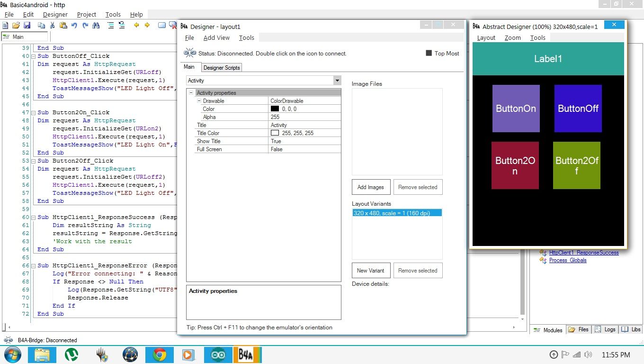644x364 pixels.
Task: Click the black Drawable Color swatch
Action: tap(274, 109)
